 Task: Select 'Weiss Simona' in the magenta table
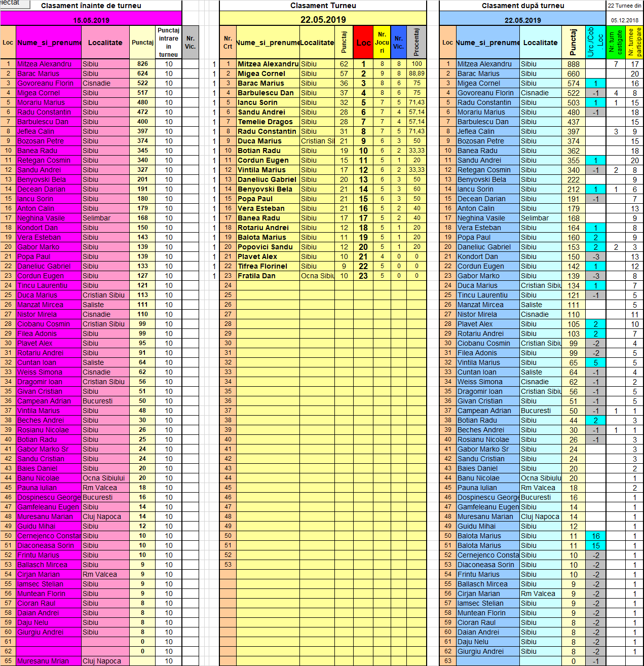(x=48, y=372)
